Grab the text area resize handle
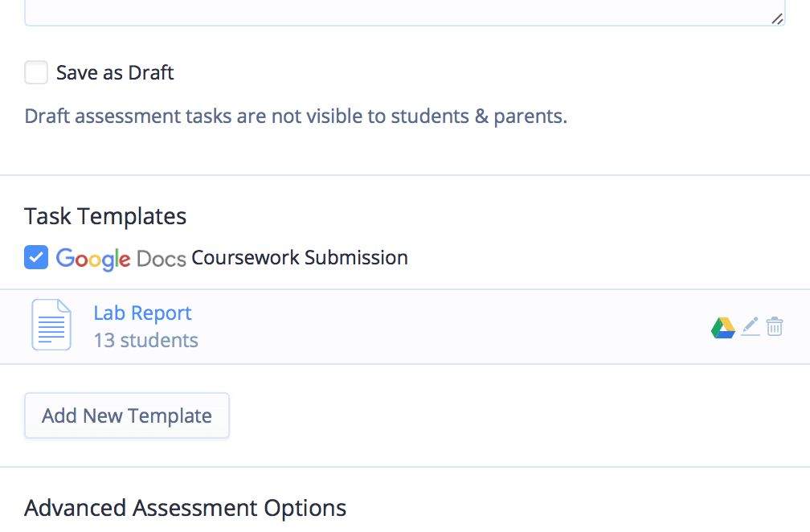This screenshot has width=810, height=532. click(777, 19)
